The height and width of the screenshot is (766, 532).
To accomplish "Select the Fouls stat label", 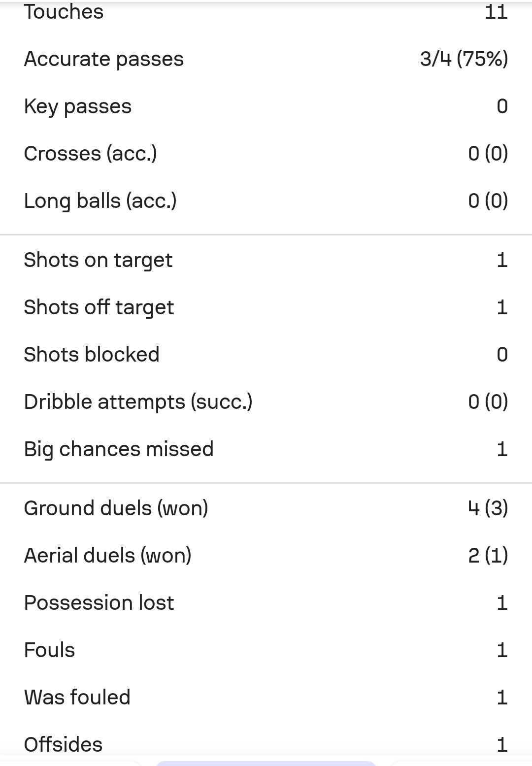I will coord(50,650).
